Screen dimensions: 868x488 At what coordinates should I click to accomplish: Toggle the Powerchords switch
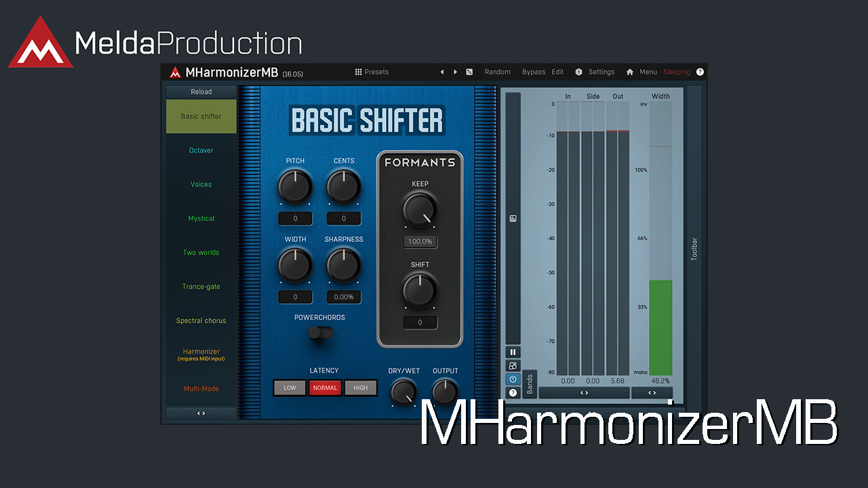pyautogui.click(x=320, y=333)
